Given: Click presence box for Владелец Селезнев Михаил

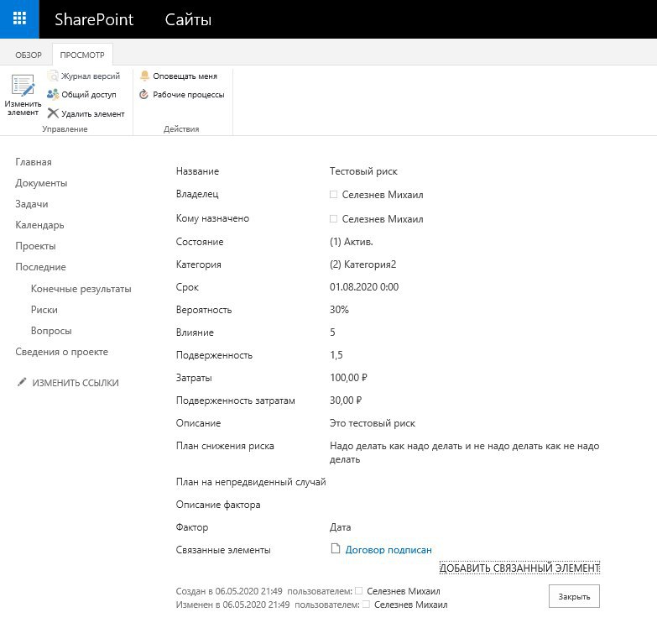Looking at the screenshot, I should pos(333,195).
